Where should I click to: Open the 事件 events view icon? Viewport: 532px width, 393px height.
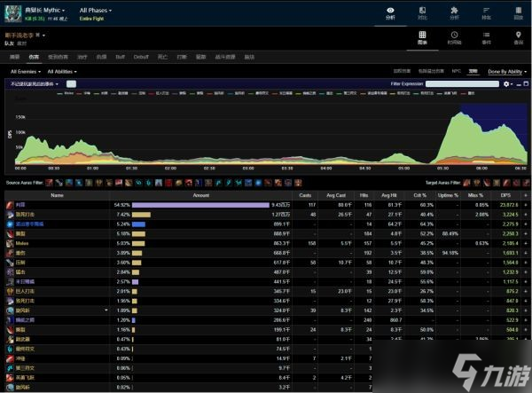pos(485,37)
